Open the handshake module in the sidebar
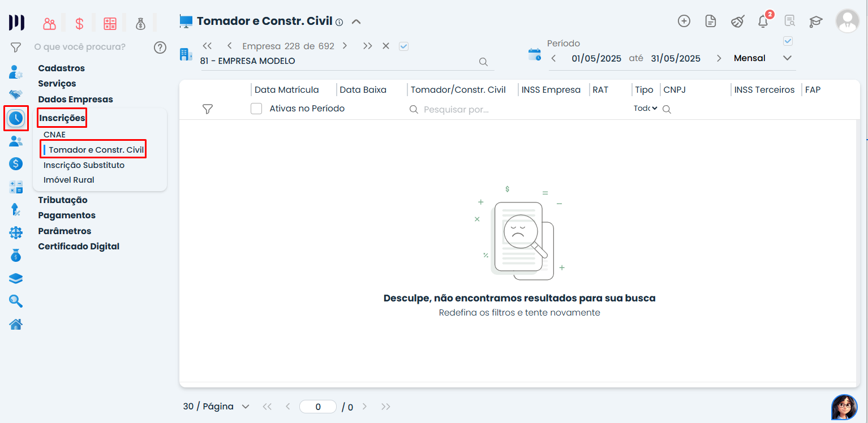Image resolution: width=868 pixels, height=423 pixels. pos(16,94)
